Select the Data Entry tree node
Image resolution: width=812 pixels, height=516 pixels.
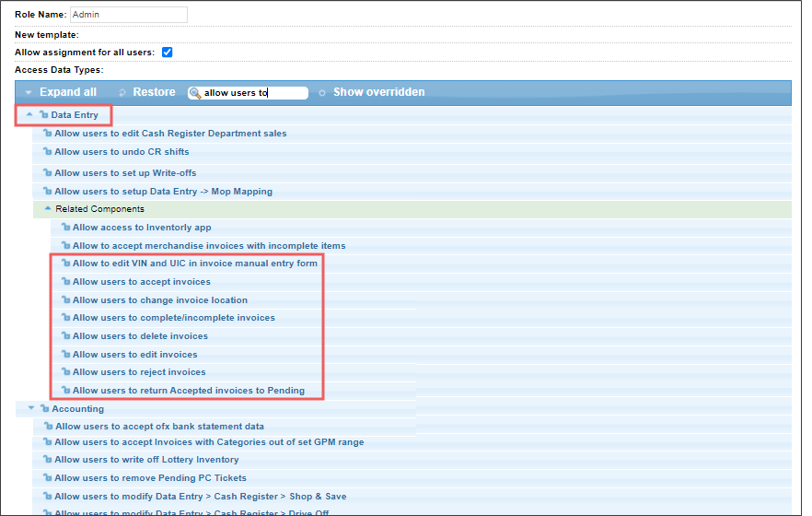click(75, 115)
